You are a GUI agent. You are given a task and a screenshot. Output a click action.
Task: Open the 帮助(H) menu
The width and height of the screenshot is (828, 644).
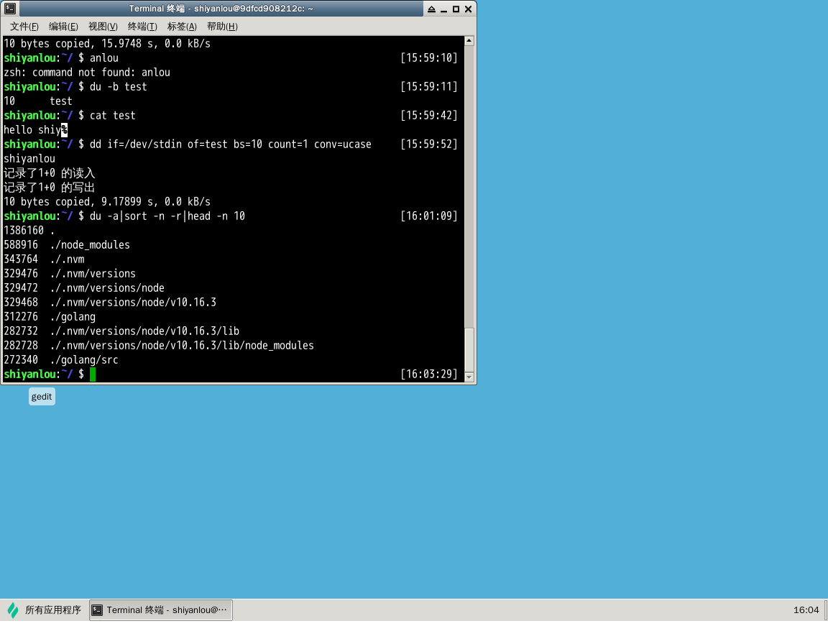pyautogui.click(x=222, y=27)
